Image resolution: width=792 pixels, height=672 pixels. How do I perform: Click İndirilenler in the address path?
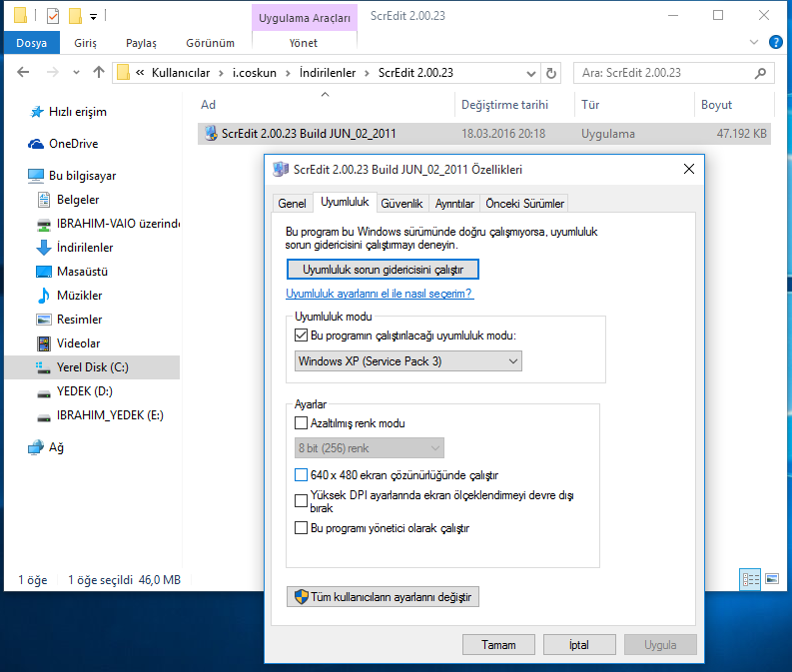[328, 73]
